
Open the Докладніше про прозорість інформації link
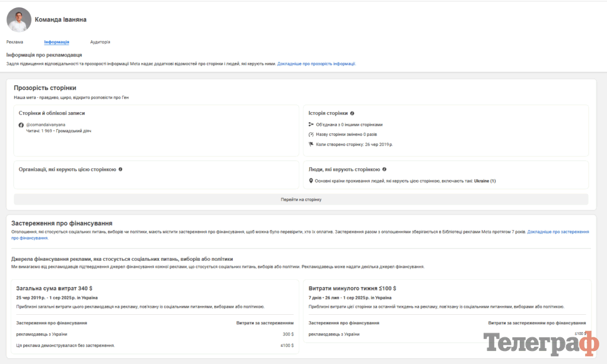point(317,63)
